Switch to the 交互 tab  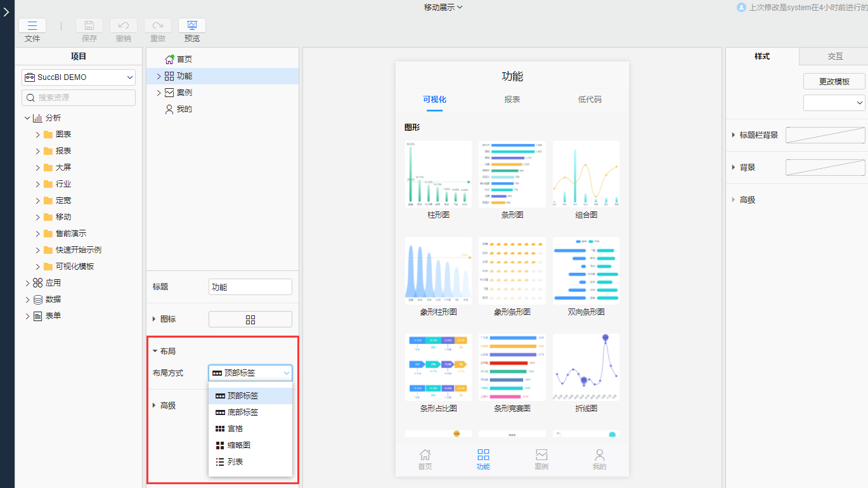click(x=835, y=56)
